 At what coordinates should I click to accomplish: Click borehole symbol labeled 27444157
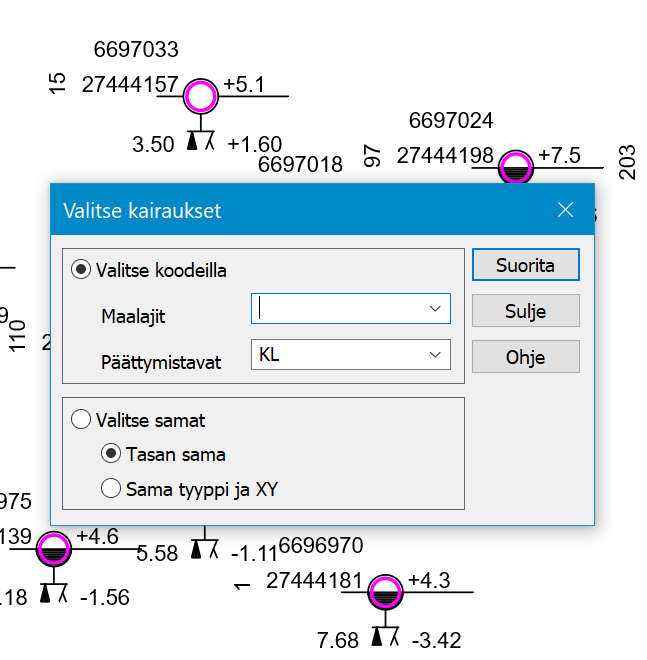click(x=201, y=96)
